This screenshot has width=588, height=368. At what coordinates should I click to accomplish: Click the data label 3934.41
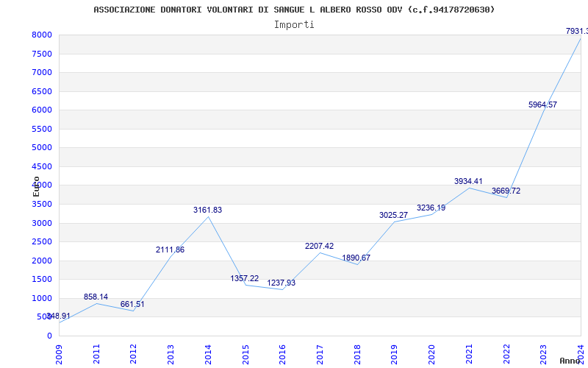468,182
